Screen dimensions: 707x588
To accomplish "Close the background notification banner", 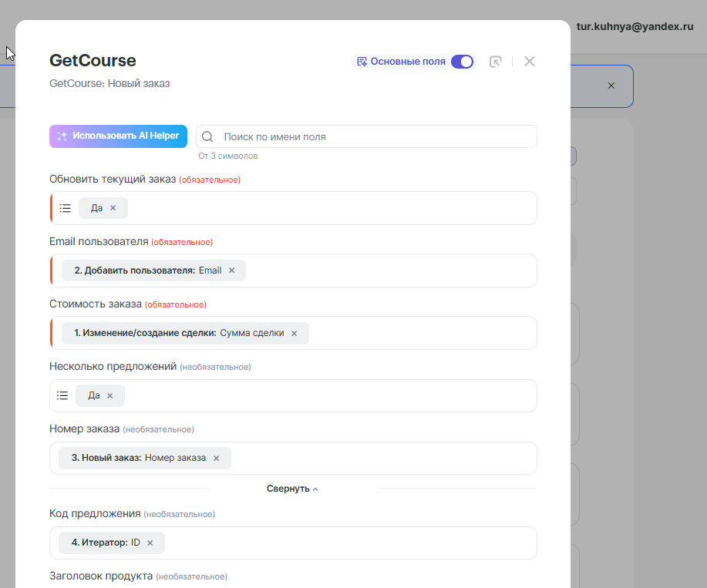I will pyautogui.click(x=611, y=86).
